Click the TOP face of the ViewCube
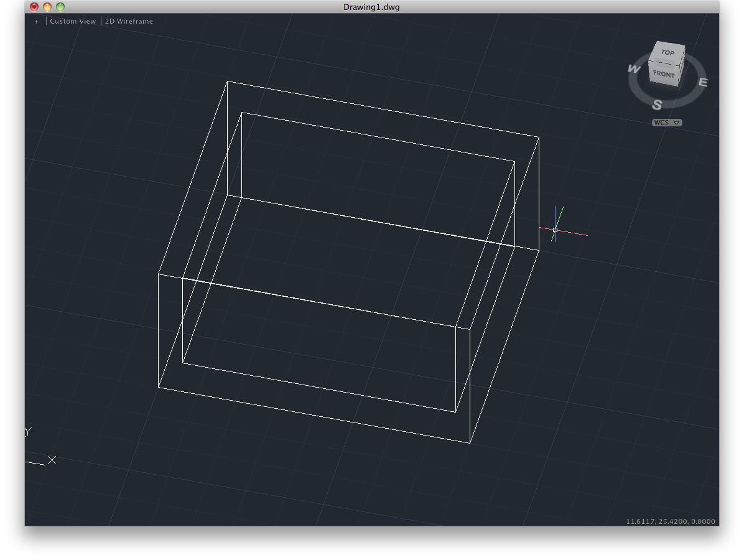The width and height of the screenshot is (744, 560). pos(667,52)
